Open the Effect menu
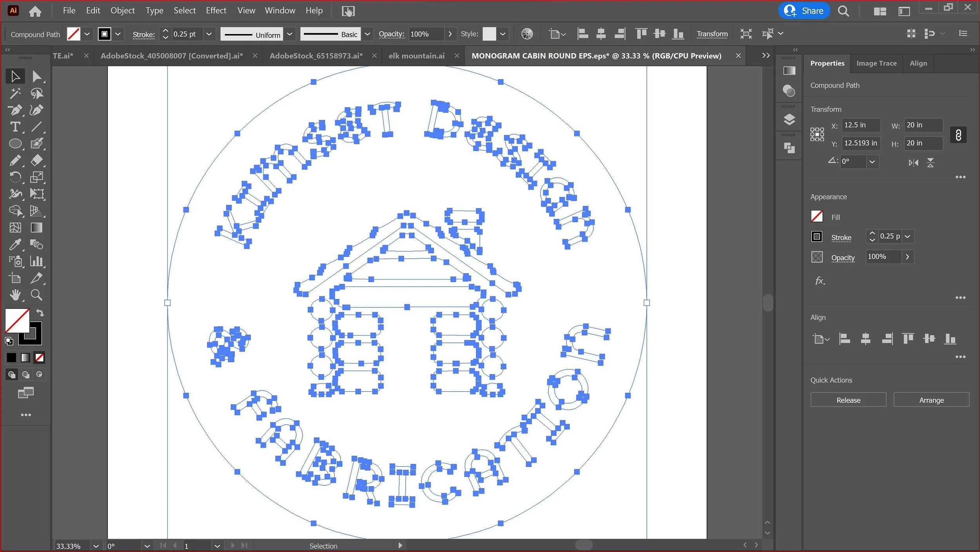Viewport: 980px width, 552px height. 216,11
